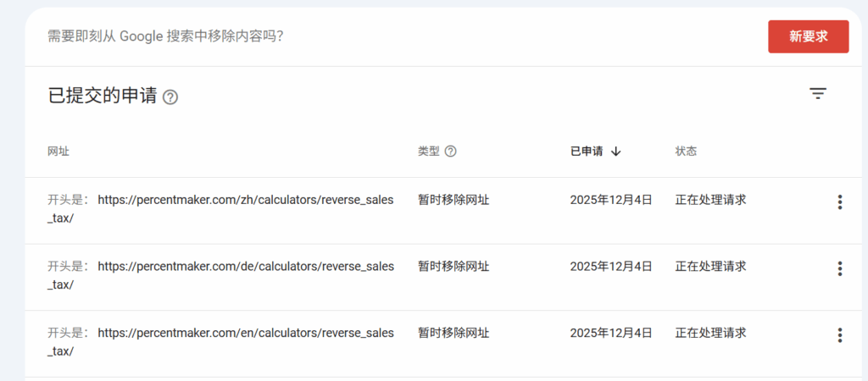
Task: Click 暂时移除网址 in the zh row
Action: point(453,201)
